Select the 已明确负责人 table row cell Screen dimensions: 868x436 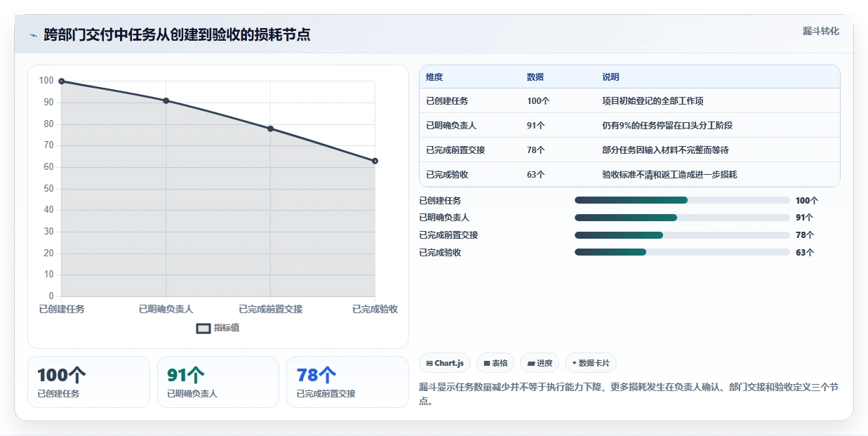click(x=451, y=126)
